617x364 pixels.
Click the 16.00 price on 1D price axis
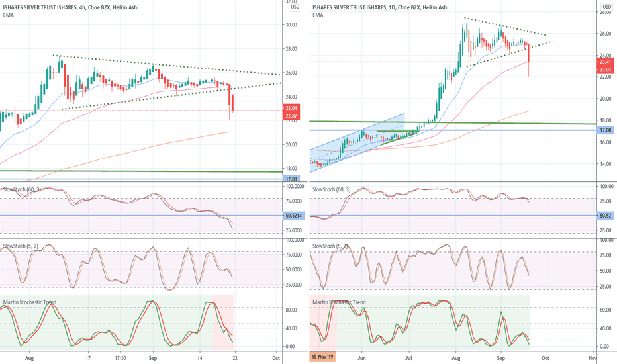(605, 142)
